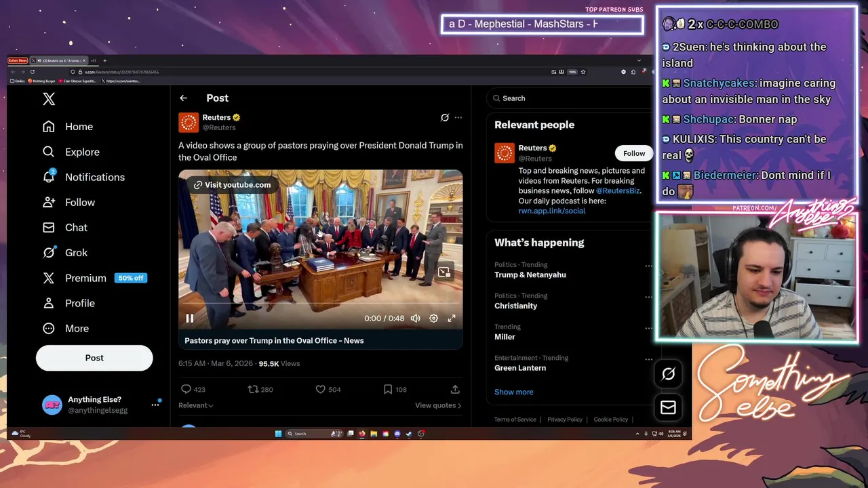Open Notifications in the sidebar
868x488 pixels.
83,177
